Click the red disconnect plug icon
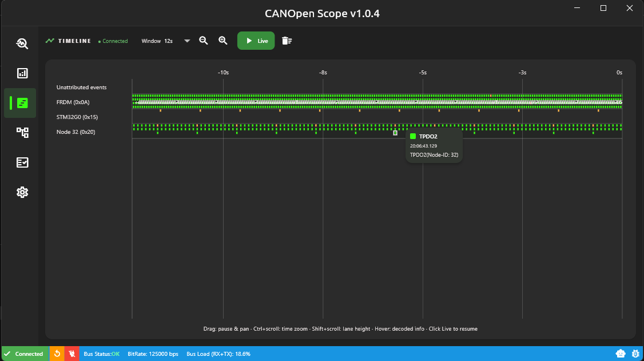Screen dimensions: 644x361 point(72,354)
